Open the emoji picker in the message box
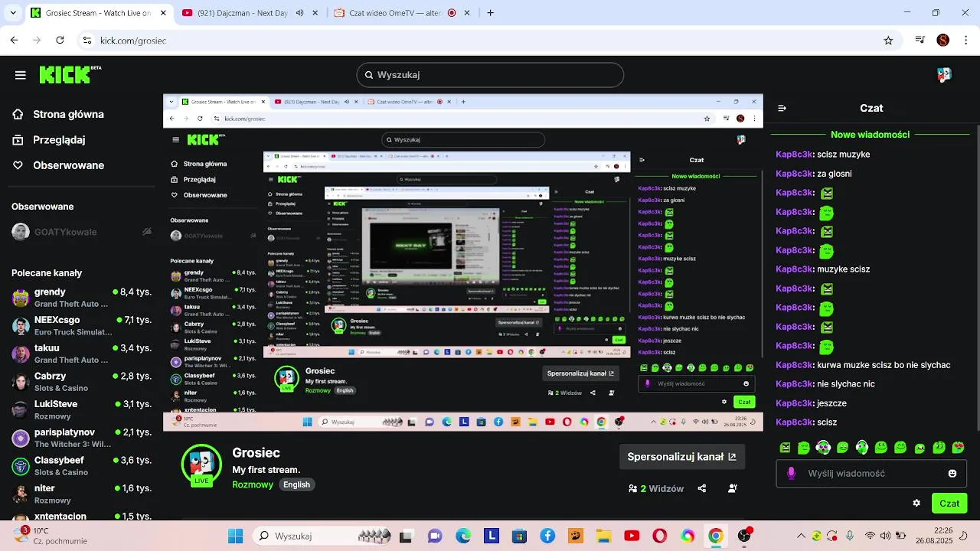This screenshot has width=980, height=551. click(x=952, y=474)
